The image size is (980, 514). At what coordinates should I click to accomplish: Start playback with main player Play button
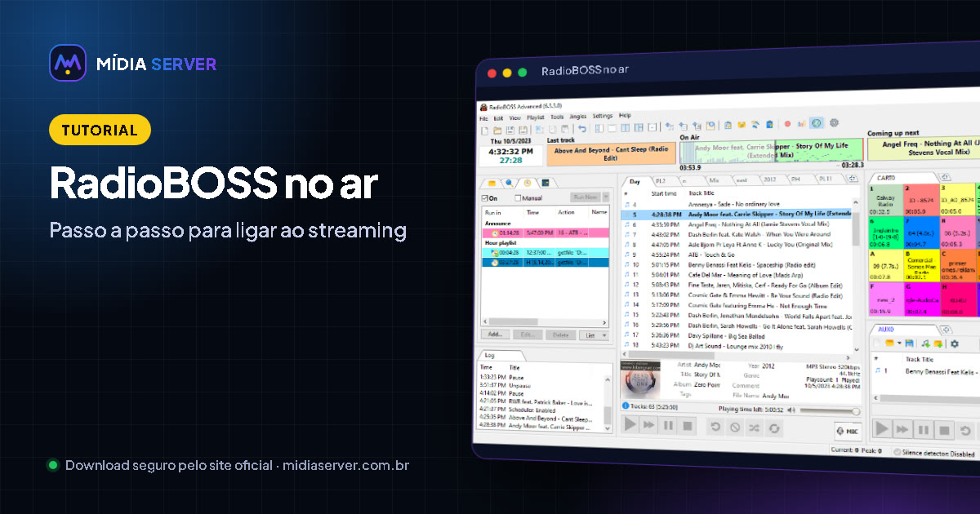click(630, 424)
